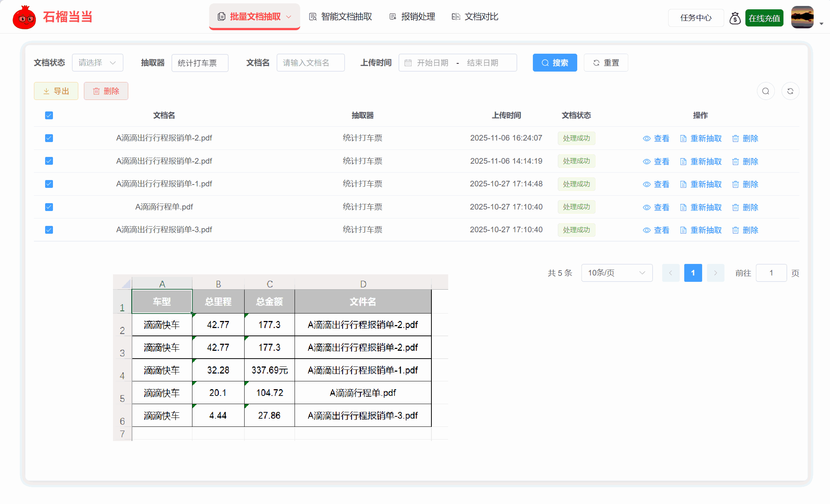Click the 在线充值 recharge button
Image resolution: width=830 pixels, height=504 pixels.
(x=764, y=18)
